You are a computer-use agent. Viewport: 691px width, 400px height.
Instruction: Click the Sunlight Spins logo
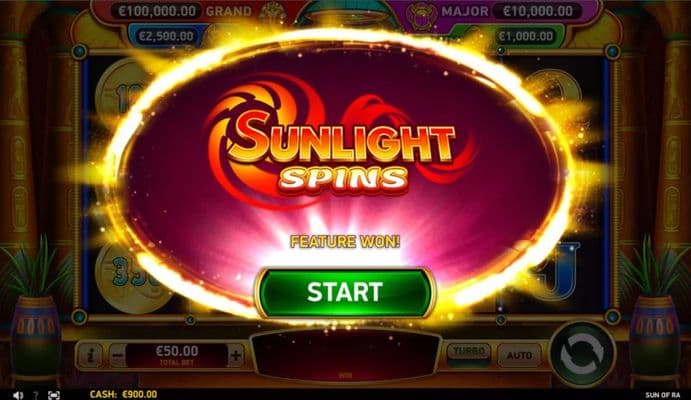(342, 145)
